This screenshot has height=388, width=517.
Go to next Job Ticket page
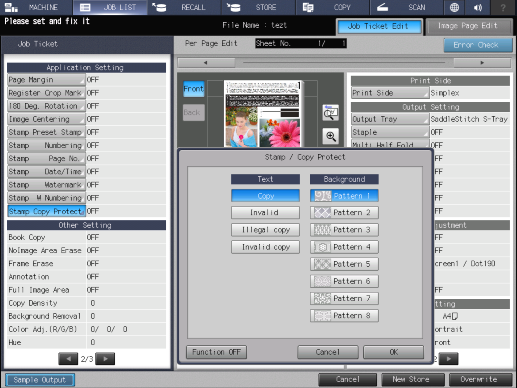[x=105, y=359]
